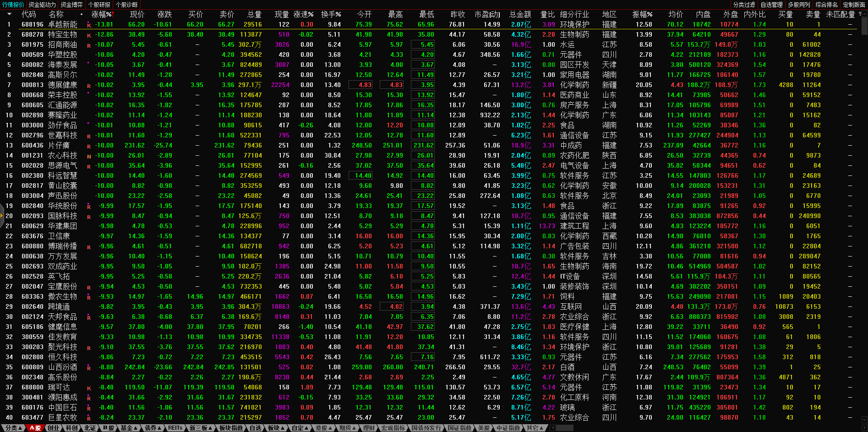The image size is (868, 432).
Task: Select the 科创 market tab
Action: pos(71,428)
